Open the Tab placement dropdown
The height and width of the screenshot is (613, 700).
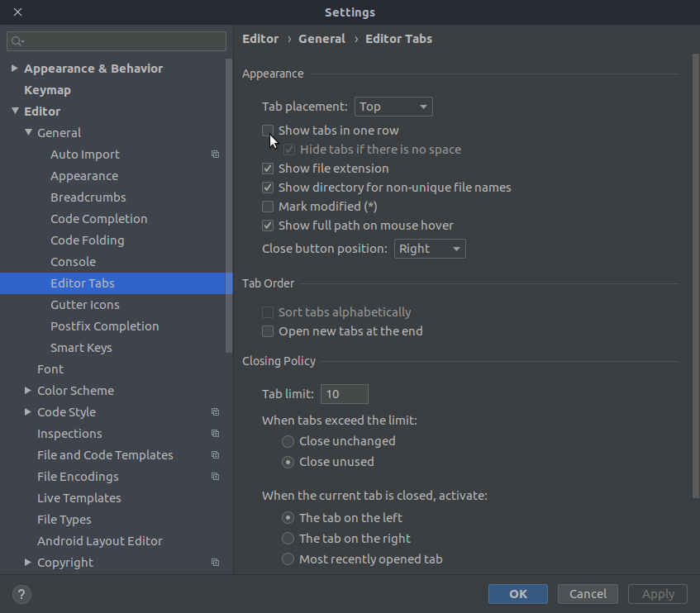pyautogui.click(x=393, y=107)
